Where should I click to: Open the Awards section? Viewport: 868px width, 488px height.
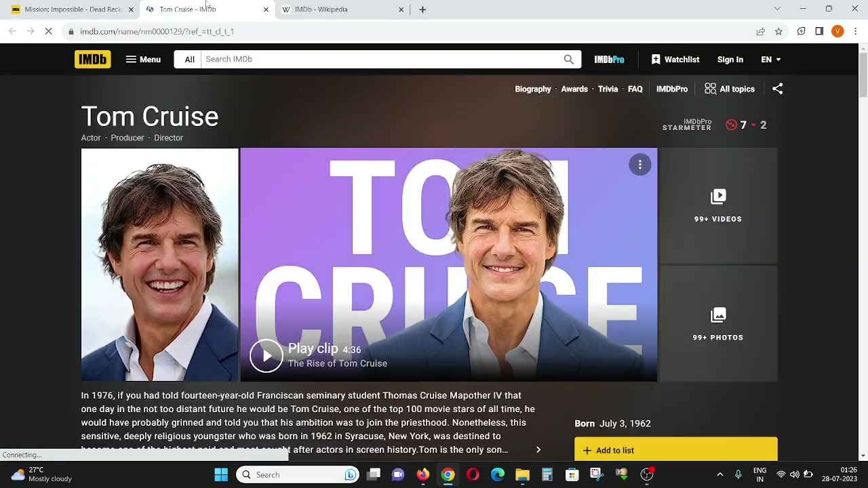pyautogui.click(x=574, y=89)
